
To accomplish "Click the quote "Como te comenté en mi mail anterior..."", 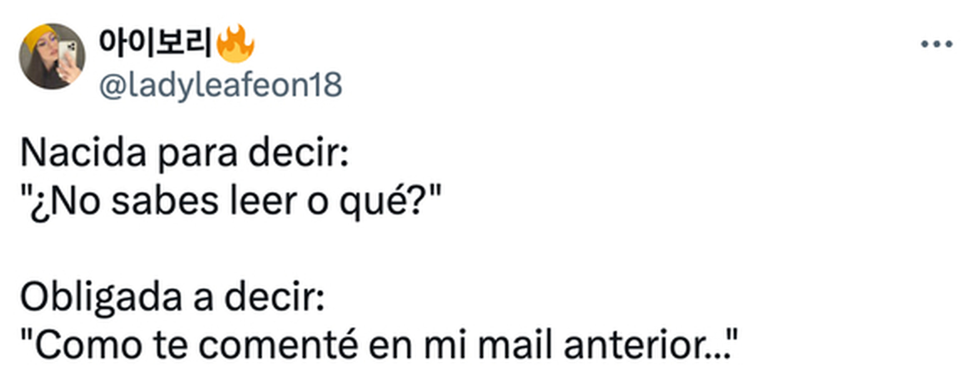I will (x=379, y=345).
